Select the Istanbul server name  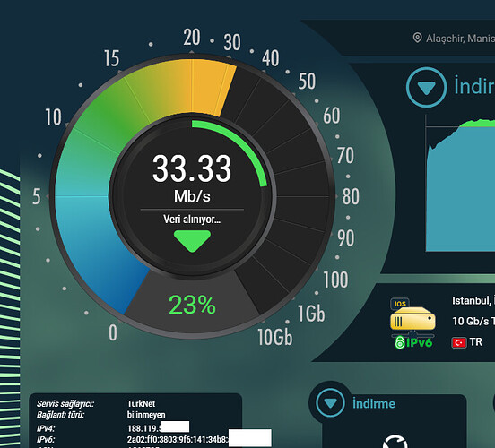pyautogui.click(x=472, y=300)
